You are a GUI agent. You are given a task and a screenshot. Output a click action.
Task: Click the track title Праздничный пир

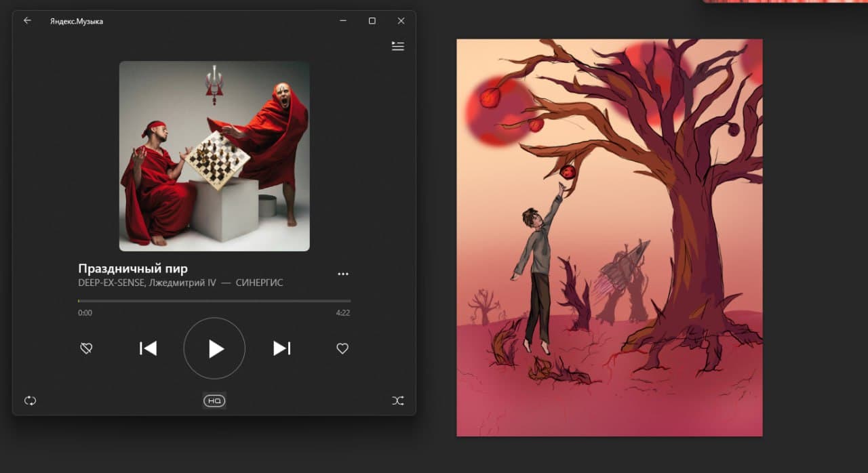[x=133, y=268]
